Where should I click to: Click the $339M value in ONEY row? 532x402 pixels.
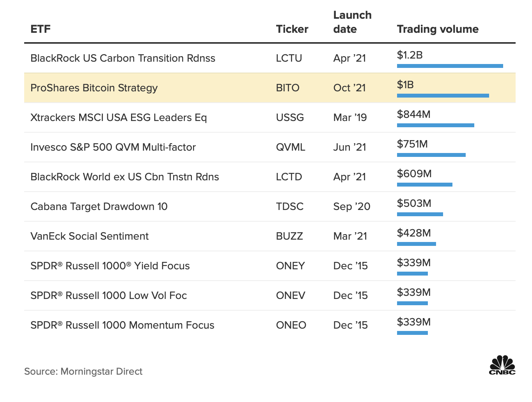coord(414,263)
